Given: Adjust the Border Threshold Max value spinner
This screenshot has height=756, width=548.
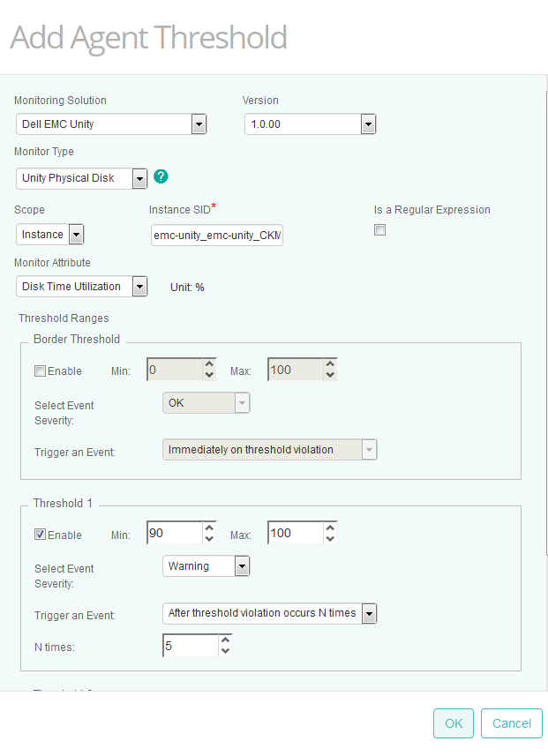Looking at the screenshot, I should [x=329, y=369].
